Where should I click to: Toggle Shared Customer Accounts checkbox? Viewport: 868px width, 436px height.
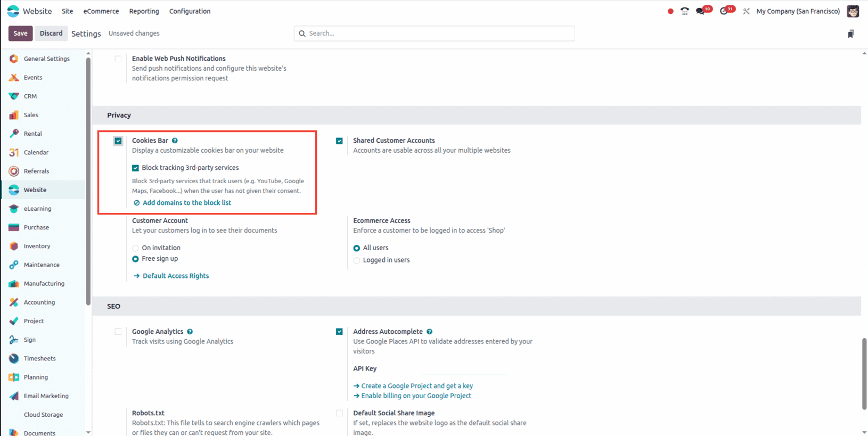point(339,141)
